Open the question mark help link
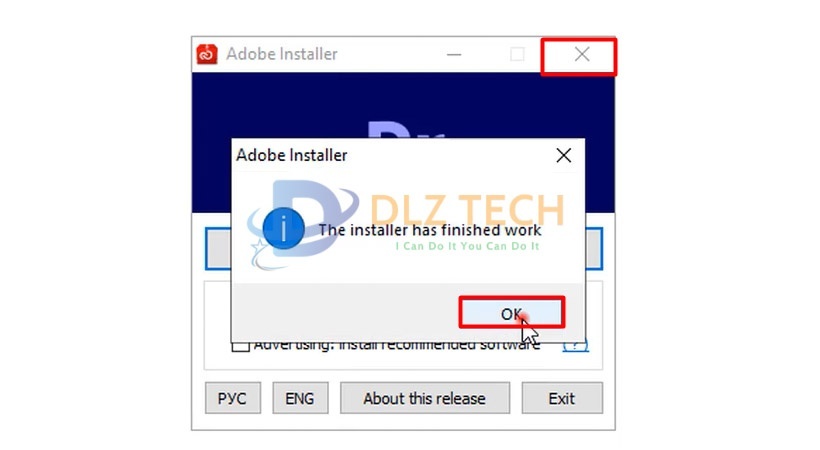This screenshot has height=450, width=820. (575, 346)
